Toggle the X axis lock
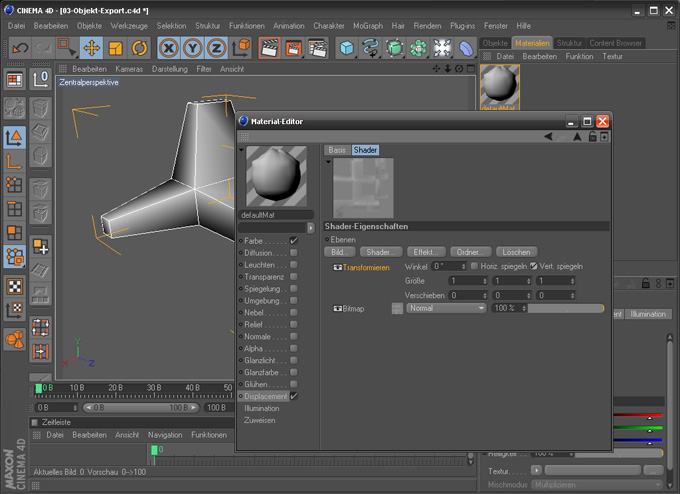Viewport: 680px width, 494px height. (x=170, y=48)
